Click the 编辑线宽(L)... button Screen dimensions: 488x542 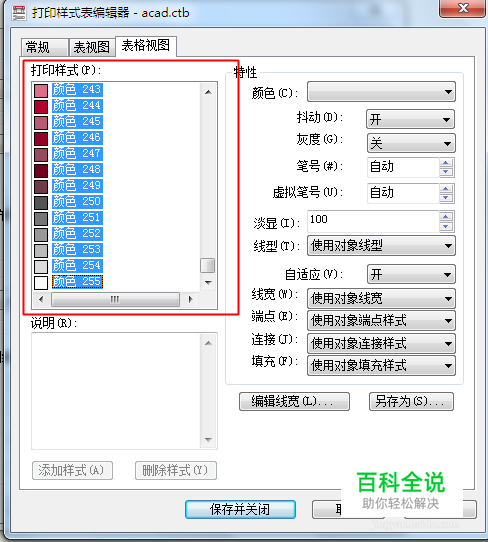coord(294,401)
